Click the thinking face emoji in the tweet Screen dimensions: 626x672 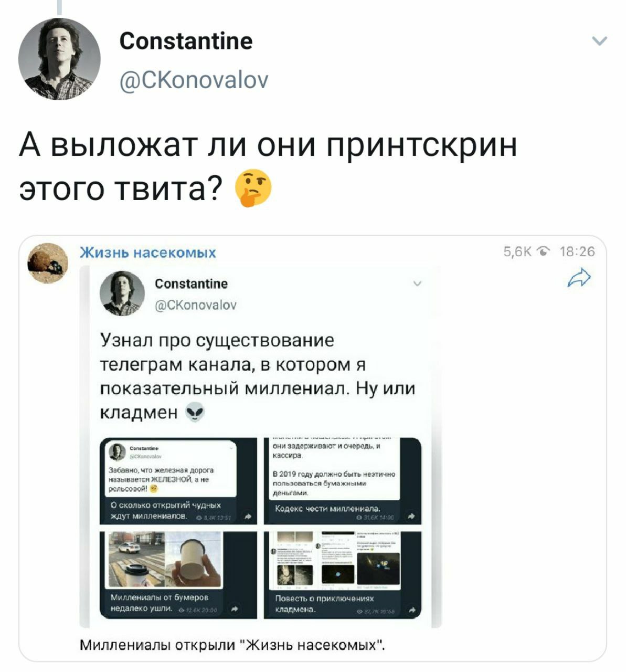coord(253,189)
